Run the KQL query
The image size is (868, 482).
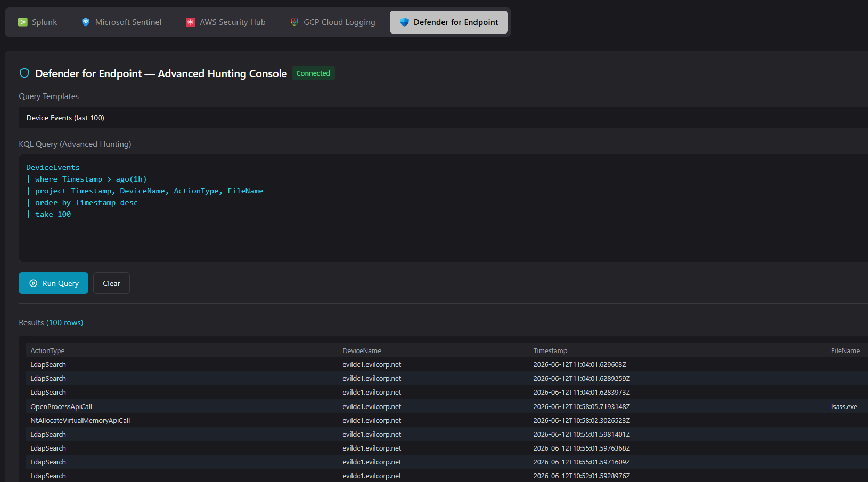[53, 283]
